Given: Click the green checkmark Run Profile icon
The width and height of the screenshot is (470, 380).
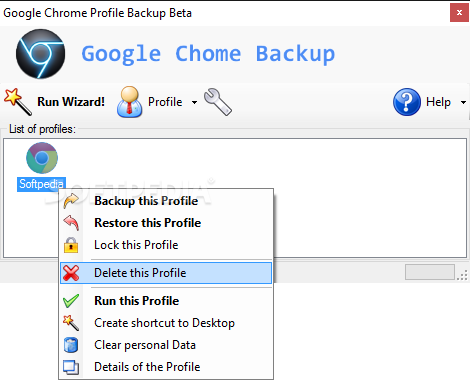Looking at the screenshot, I should [71, 301].
